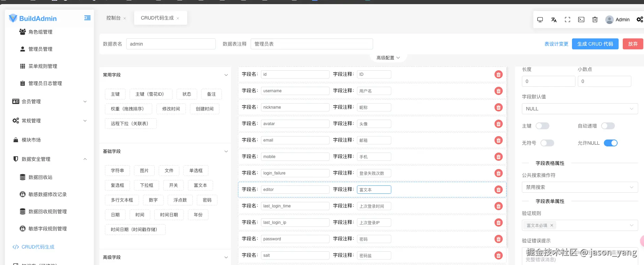Expand the 常规管理 menu
Viewport: 644px width, 265px height.
[49, 121]
